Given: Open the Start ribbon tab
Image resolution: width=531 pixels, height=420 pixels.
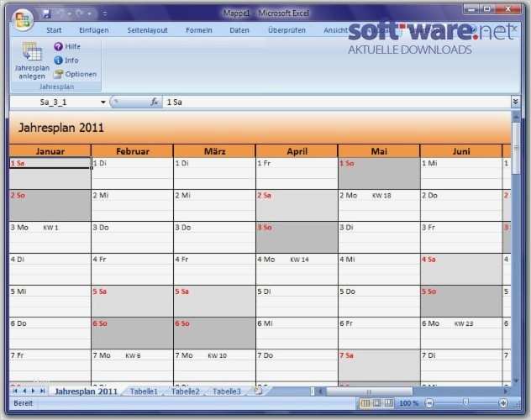Looking at the screenshot, I should pyautogui.click(x=54, y=30).
